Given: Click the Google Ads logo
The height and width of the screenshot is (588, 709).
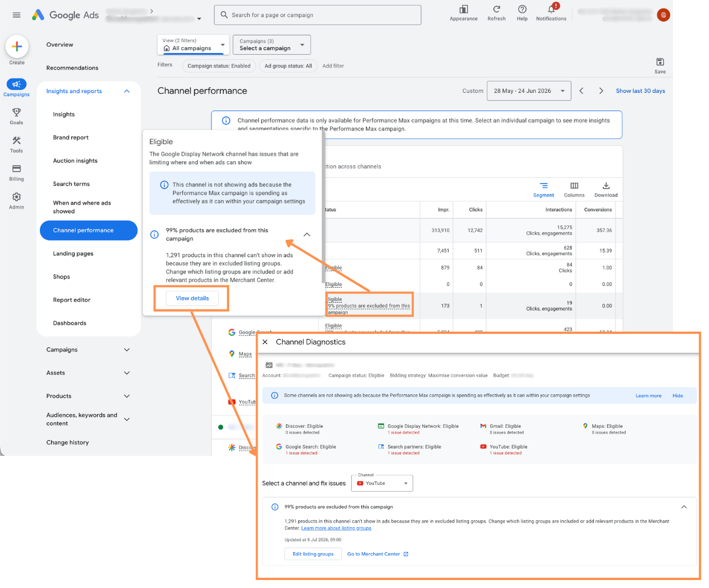Looking at the screenshot, I should pyautogui.click(x=65, y=15).
